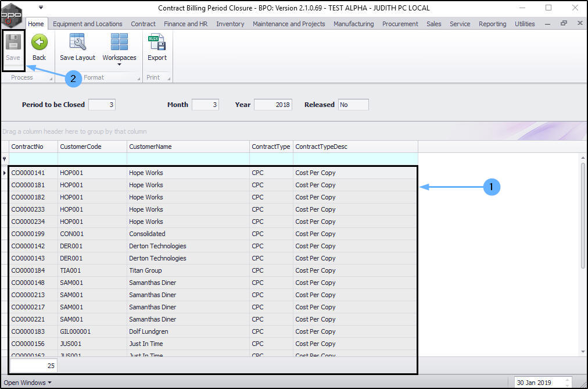This screenshot has width=588, height=389.
Task: Expand the Open Windows menu
Action: pyautogui.click(x=27, y=383)
